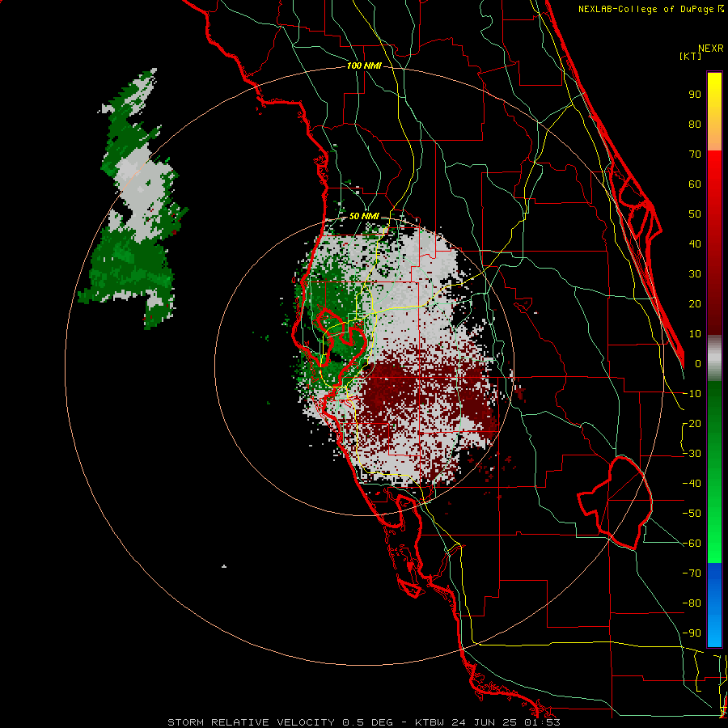This screenshot has height=728, width=728.
Task: Click the positive 50 knots scale label
Action: point(695,214)
